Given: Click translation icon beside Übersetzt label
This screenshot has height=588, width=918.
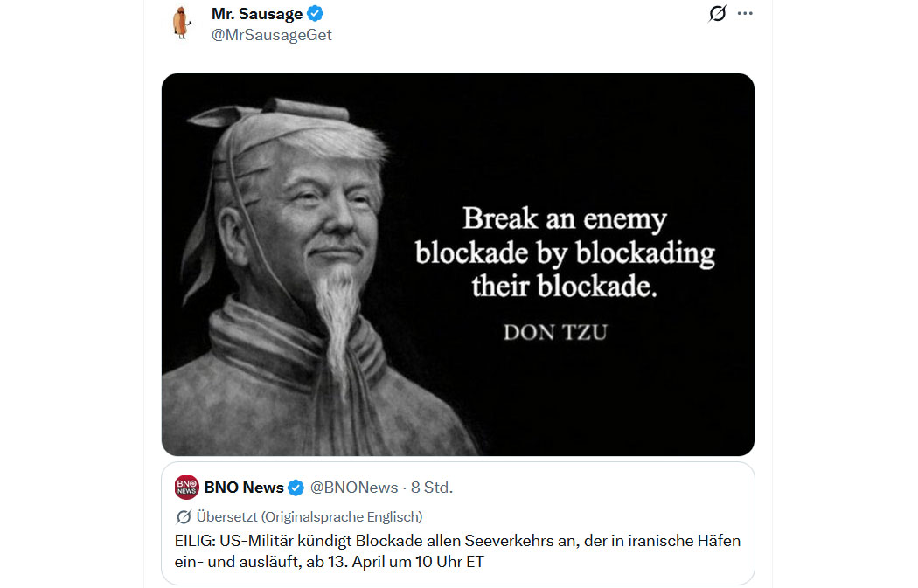Looking at the screenshot, I should tap(184, 517).
